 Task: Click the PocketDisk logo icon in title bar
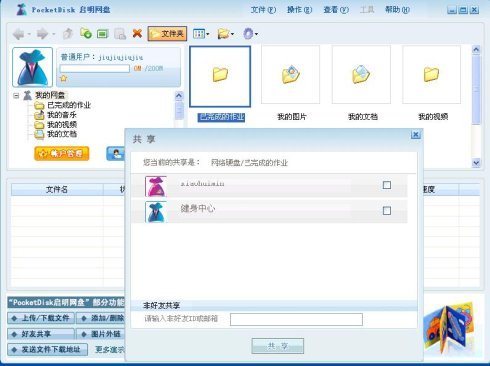(x=22, y=9)
